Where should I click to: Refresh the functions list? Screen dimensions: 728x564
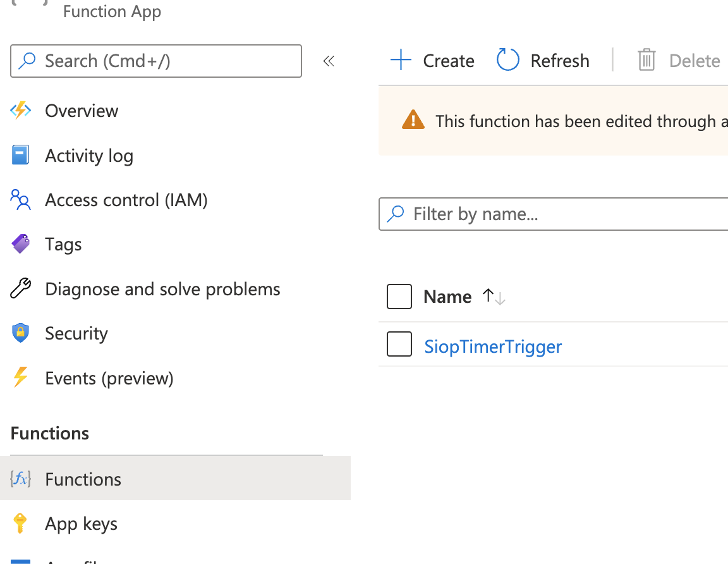point(543,61)
